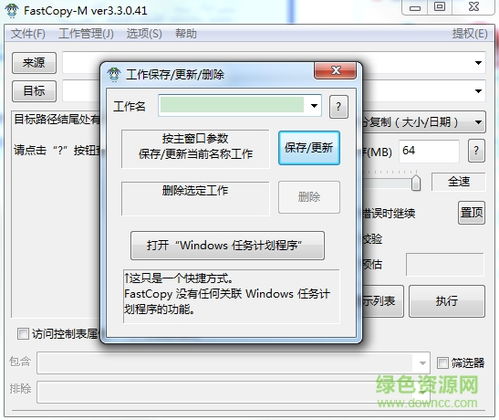Click the Execute (执行) button
Viewport: 499px width, 420px height.
pos(446,301)
